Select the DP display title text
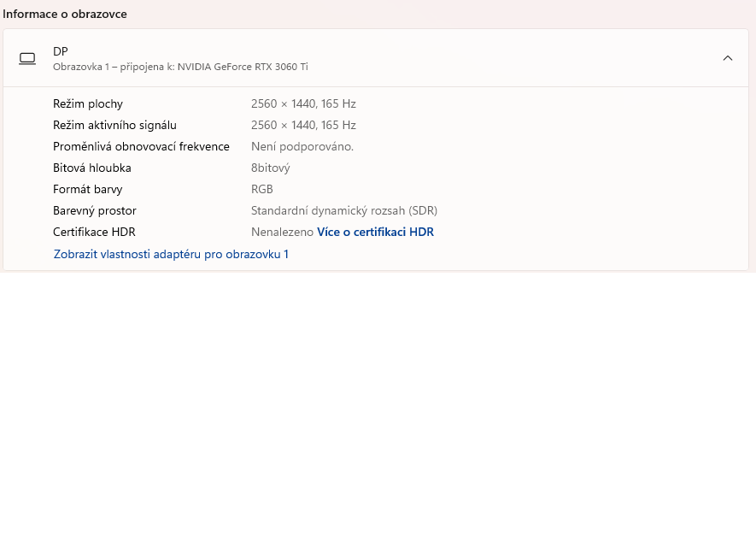Image resolution: width=756 pixels, height=554 pixels. (61, 51)
